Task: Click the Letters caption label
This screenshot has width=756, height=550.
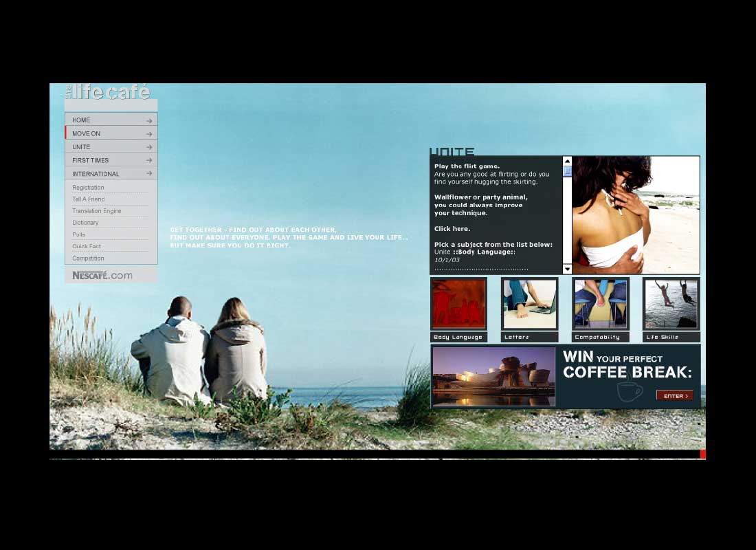Action: pos(529,338)
